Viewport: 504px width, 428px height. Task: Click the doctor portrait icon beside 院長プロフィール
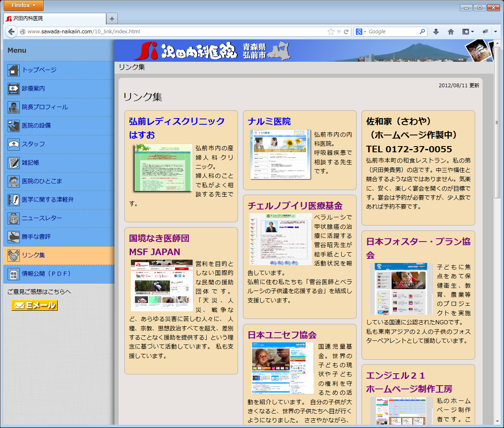pyautogui.click(x=14, y=107)
